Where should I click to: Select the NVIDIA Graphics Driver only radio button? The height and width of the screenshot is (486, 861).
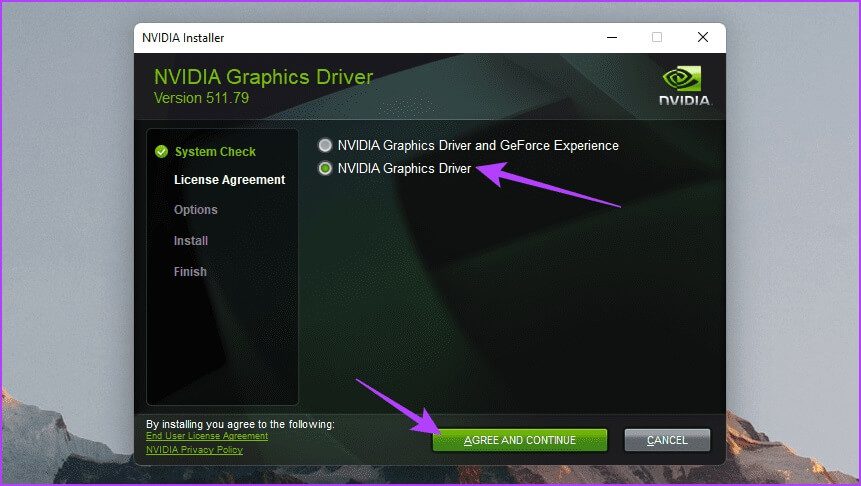(x=325, y=169)
